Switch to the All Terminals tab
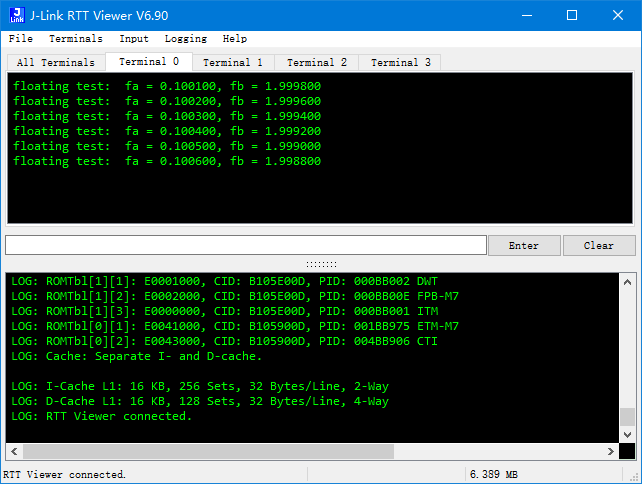This screenshot has height=484, width=642. 56,62
